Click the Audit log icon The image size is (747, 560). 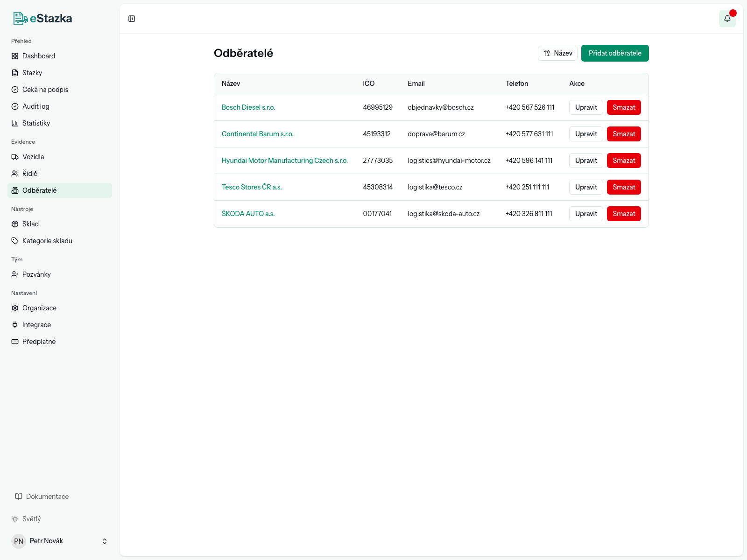coord(15,106)
